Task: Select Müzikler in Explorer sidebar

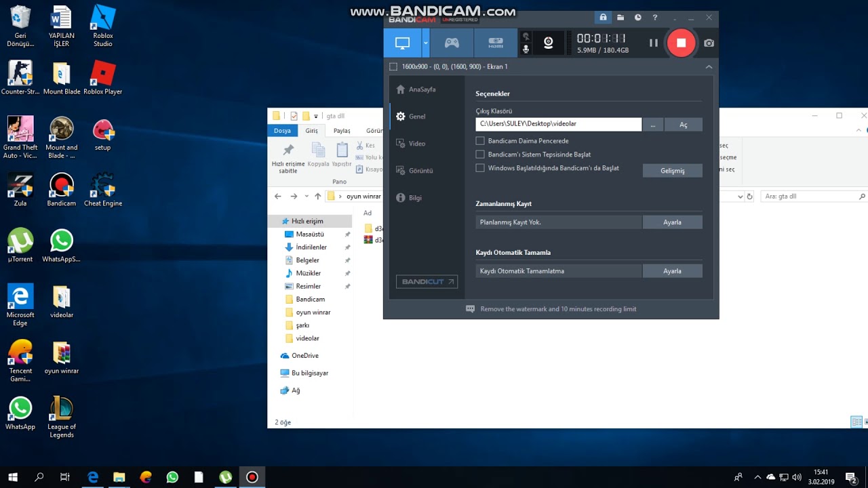Action: pyautogui.click(x=307, y=273)
